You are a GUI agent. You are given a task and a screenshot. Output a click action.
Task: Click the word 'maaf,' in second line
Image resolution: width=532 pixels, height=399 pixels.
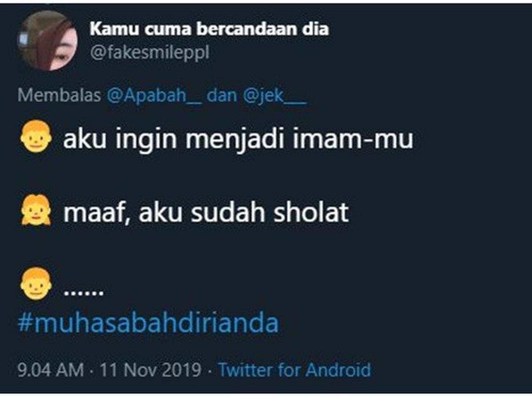[x=98, y=214]
